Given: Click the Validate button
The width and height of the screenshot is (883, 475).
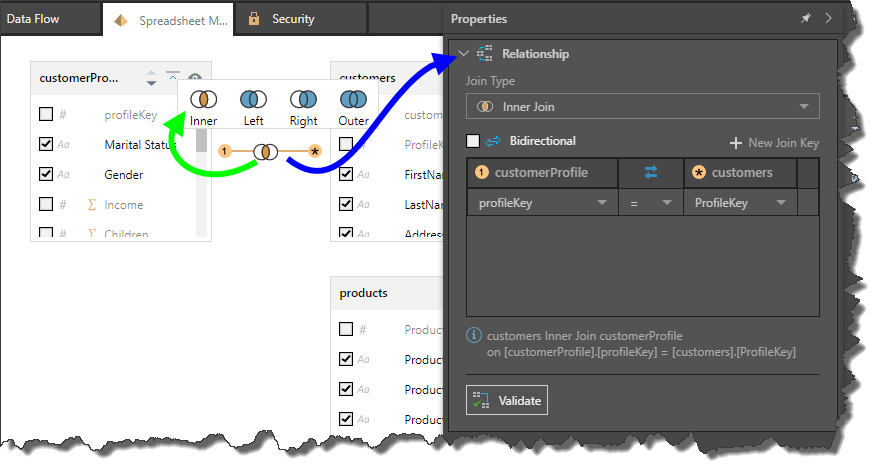Looking at the screenshot, I should pos(507,401).
